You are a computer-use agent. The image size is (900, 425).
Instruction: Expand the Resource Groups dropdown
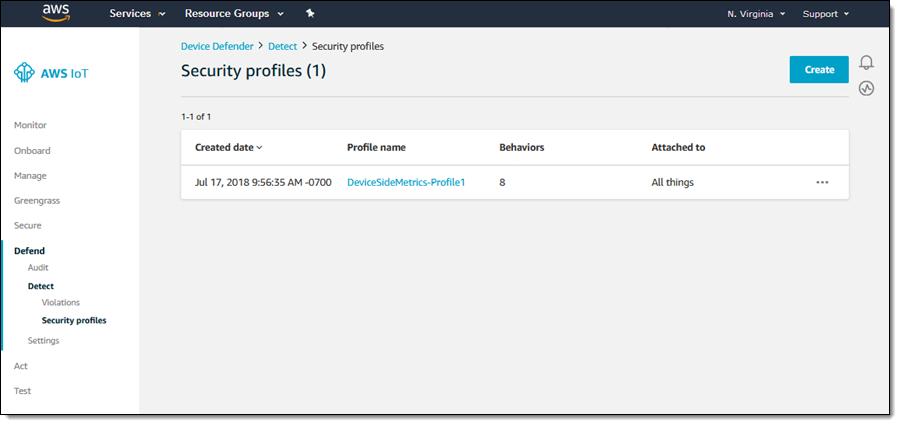(x=234, y=14)
